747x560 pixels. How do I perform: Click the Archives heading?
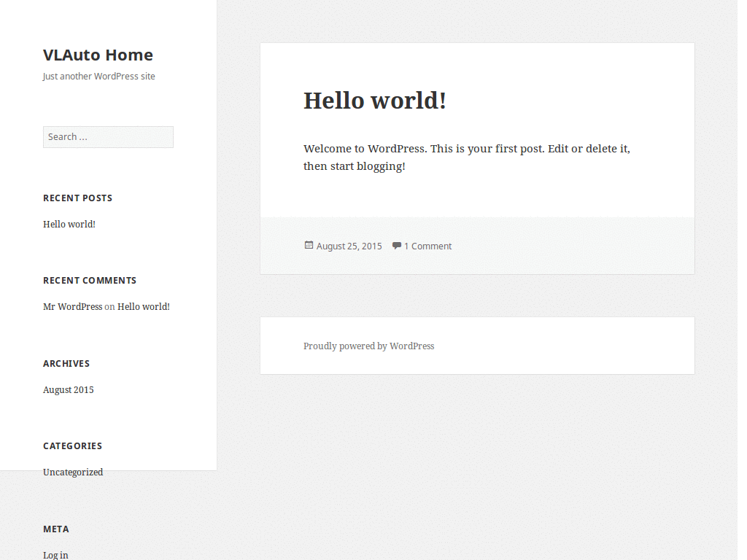point(66,363)
